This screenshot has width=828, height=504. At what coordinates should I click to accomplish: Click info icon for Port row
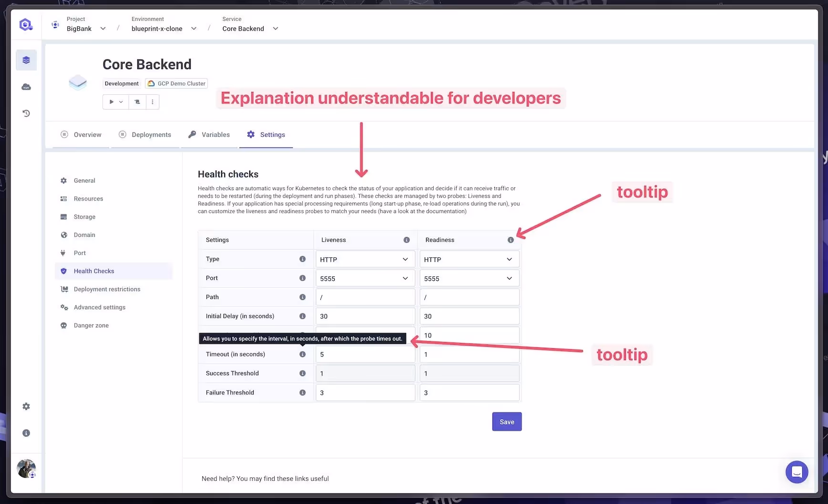[302, 278]
